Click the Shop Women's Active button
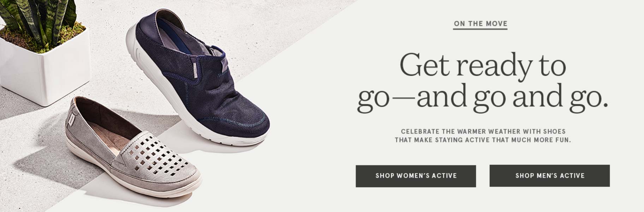Viewport: 644px width, 212px height. pos(416,176)
